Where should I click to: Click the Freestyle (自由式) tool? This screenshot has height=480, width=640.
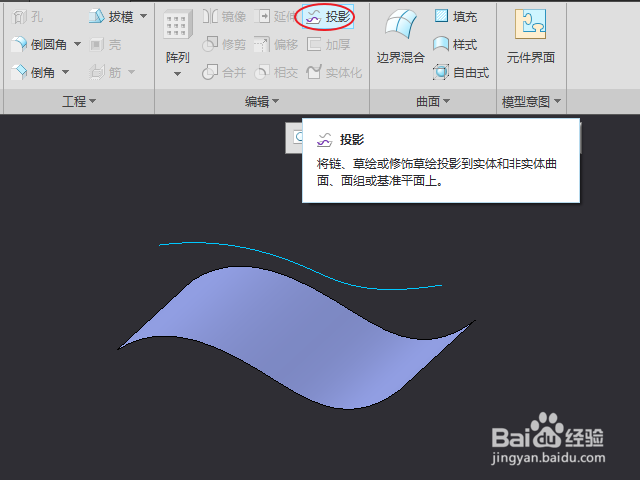click(x=461, y=73)
